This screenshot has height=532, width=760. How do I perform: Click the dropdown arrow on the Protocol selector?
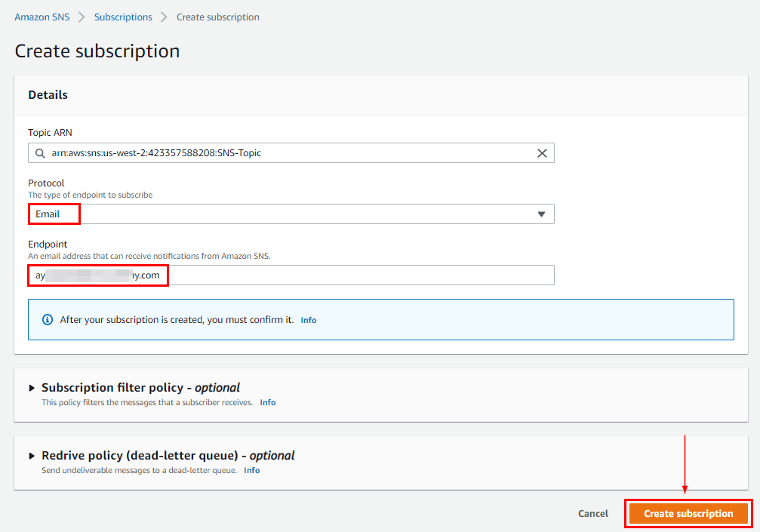click(541, 214)
